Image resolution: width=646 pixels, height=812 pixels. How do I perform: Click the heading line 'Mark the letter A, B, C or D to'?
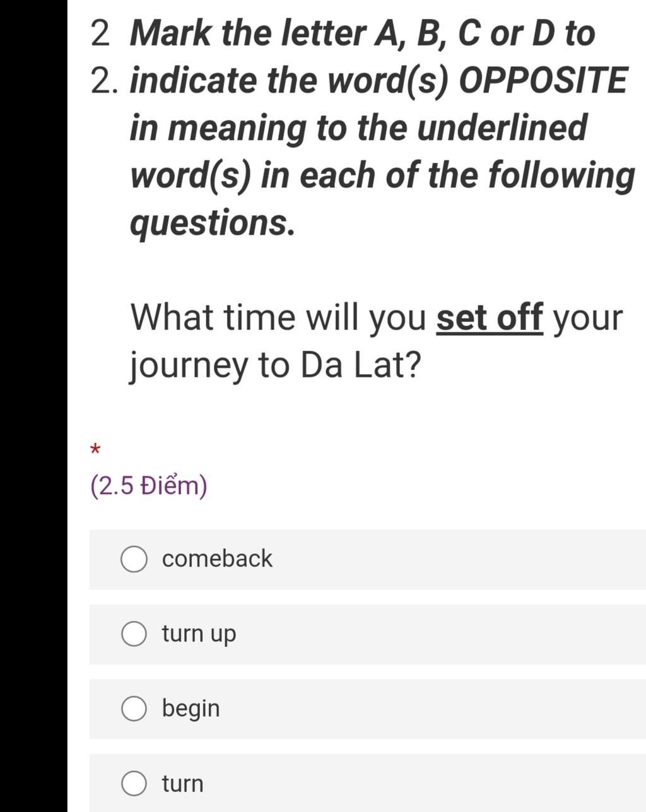click(362, 33)
